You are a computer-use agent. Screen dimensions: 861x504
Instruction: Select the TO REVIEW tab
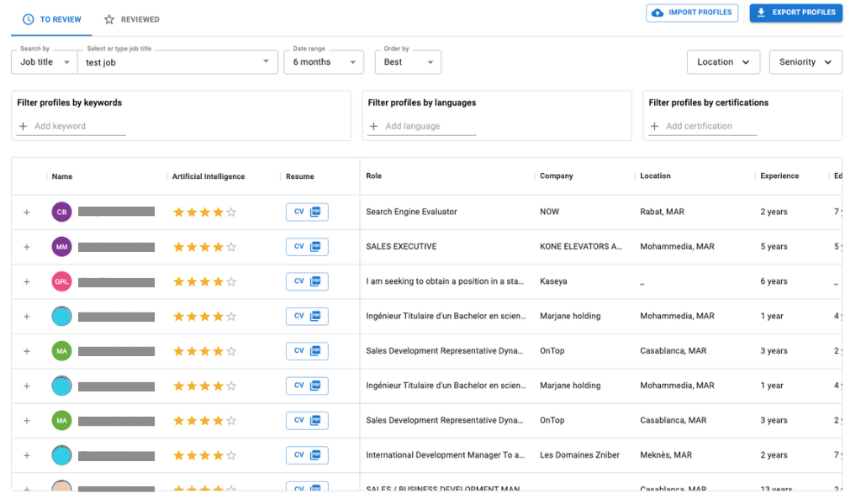(x=50, y=18)
